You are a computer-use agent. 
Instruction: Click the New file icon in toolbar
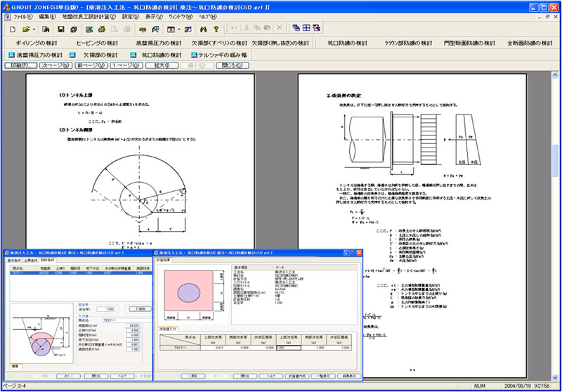11,29
